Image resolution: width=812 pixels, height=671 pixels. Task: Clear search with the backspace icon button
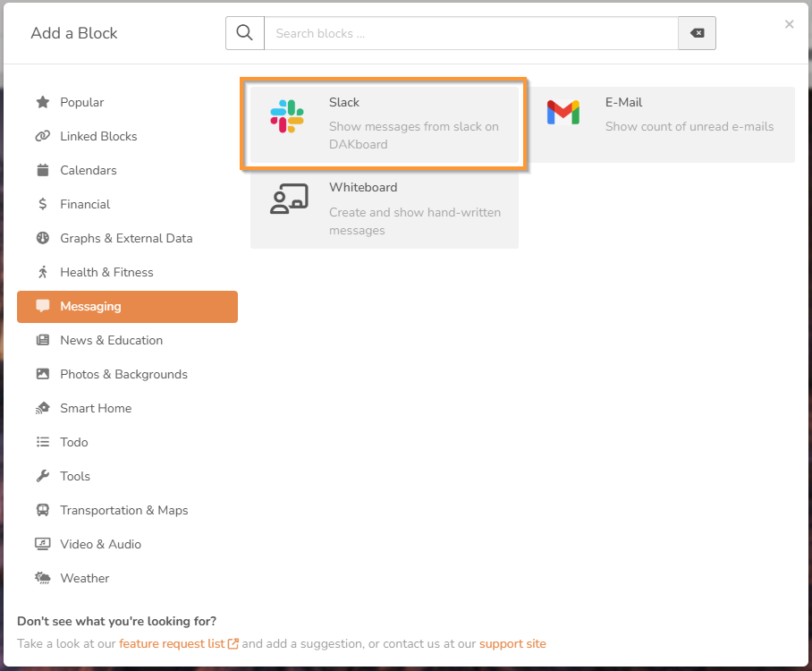(697, 33)
